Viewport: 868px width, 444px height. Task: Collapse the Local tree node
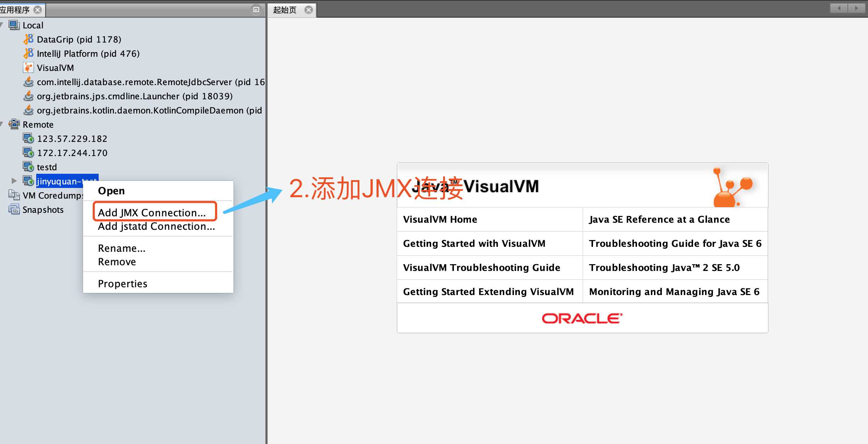click(x=2, y=25)
